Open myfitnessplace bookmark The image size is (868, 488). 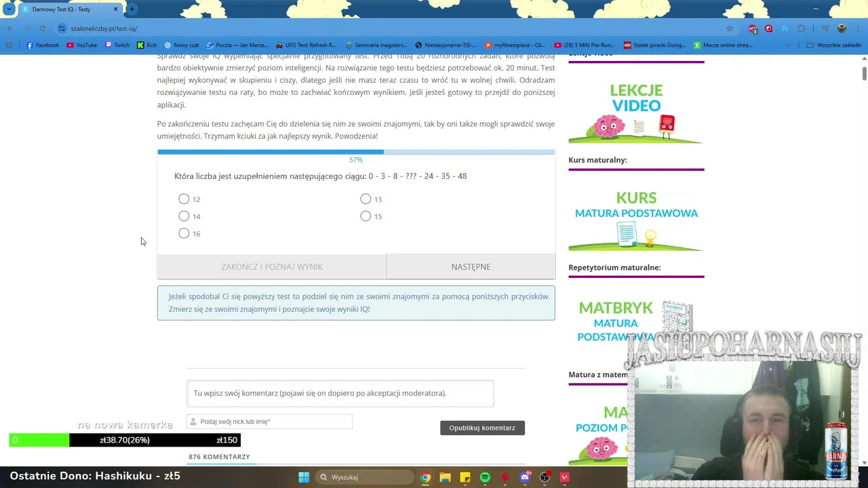pyautogui.click(x=515, y=45)
